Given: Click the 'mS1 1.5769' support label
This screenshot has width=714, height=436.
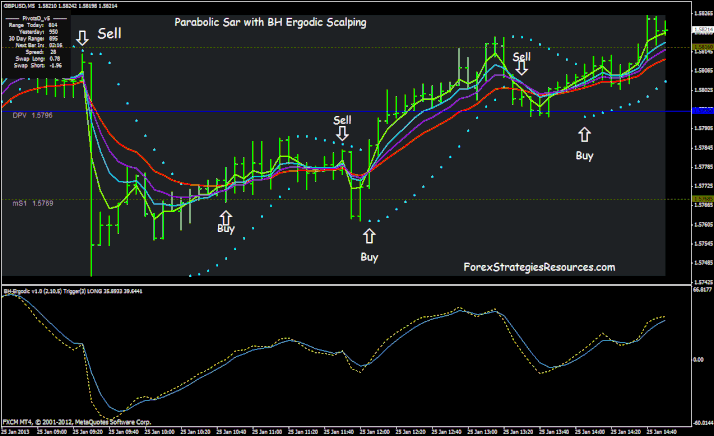Looking at the screenshot, I should click(33, 203).
